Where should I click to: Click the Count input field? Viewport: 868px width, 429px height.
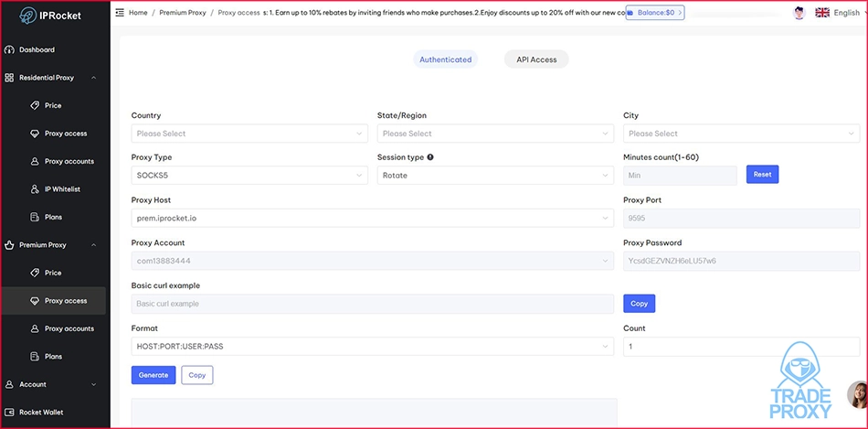pos(742,347)
